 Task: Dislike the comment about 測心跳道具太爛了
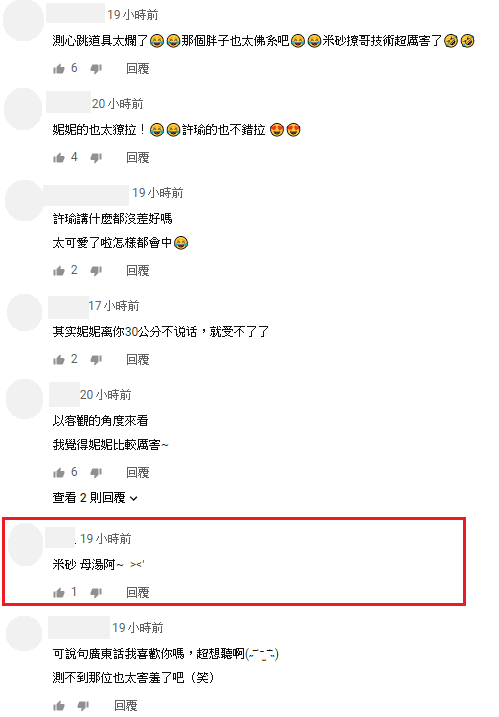[x=96, y=69]
